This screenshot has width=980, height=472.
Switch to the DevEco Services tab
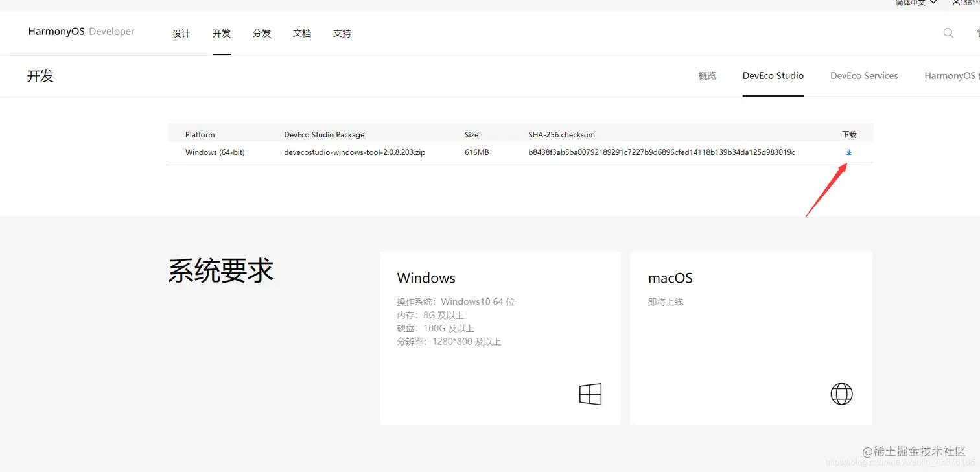[x=864, y=76]
